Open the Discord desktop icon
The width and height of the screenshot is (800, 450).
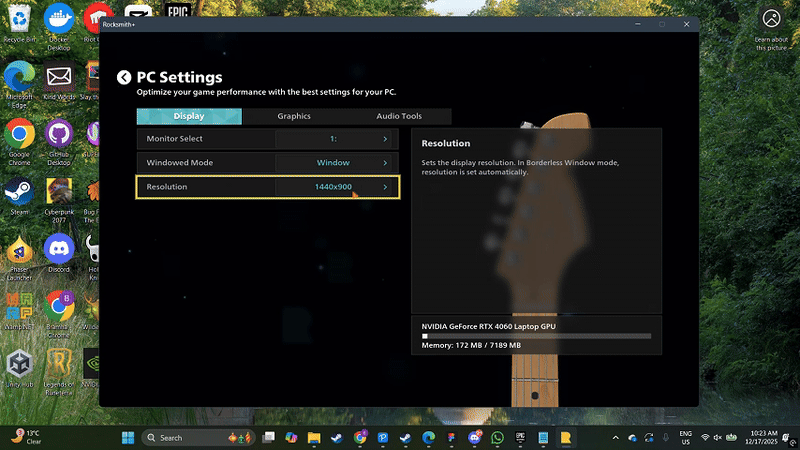tap(59, 249)
